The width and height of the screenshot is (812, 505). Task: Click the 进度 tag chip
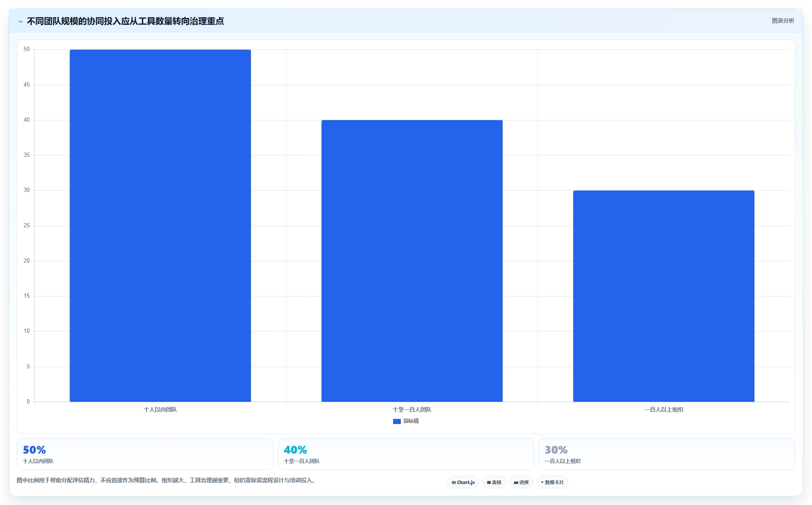521,482
